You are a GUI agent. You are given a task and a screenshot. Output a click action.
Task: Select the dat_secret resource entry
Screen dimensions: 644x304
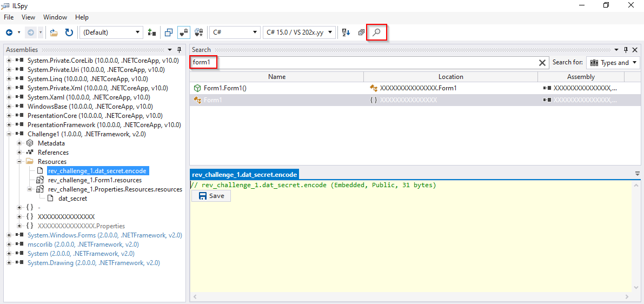pos(72,199)
